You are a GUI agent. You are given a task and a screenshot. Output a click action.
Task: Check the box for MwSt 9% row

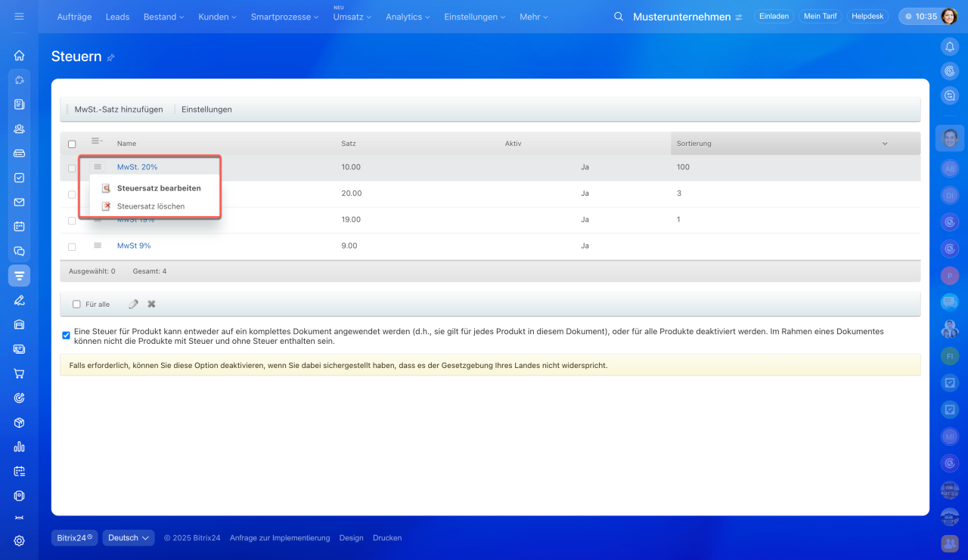pos(72,246)
